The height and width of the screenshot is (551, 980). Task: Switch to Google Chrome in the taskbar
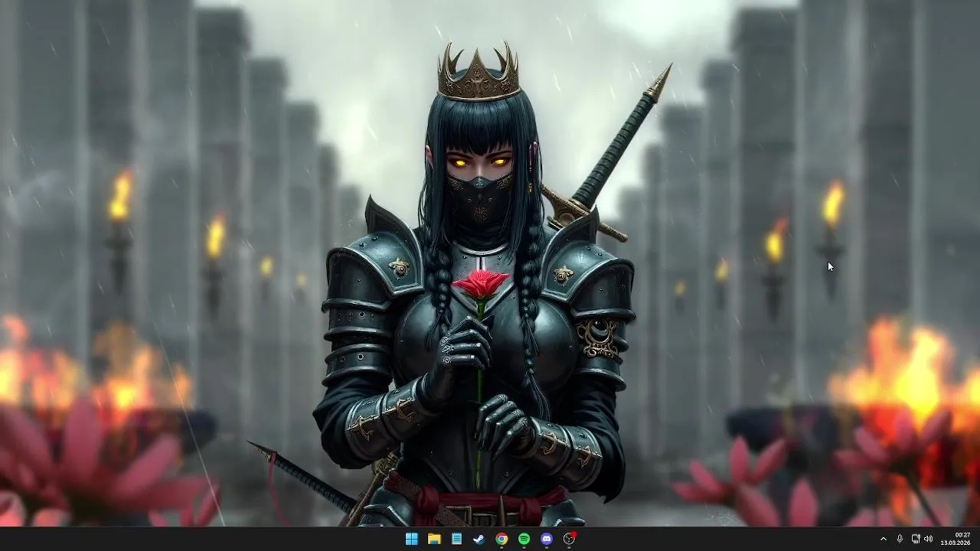tap(501, 539)
